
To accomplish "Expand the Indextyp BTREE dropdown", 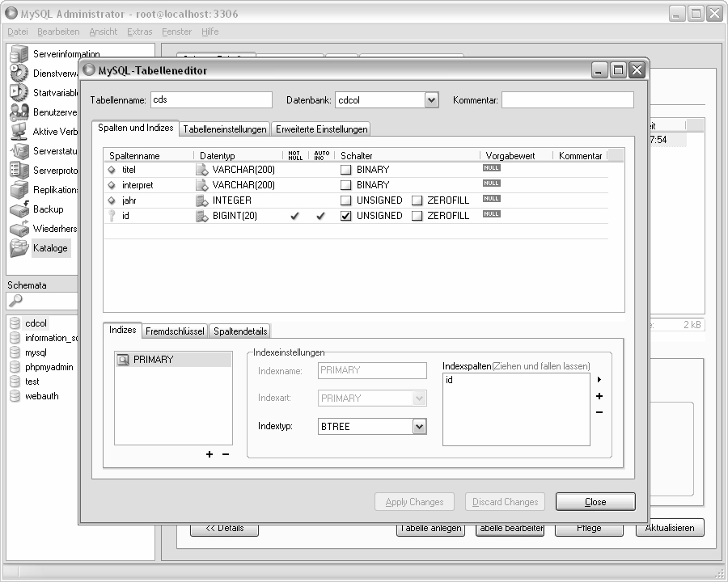I will [x=419, y=426].
